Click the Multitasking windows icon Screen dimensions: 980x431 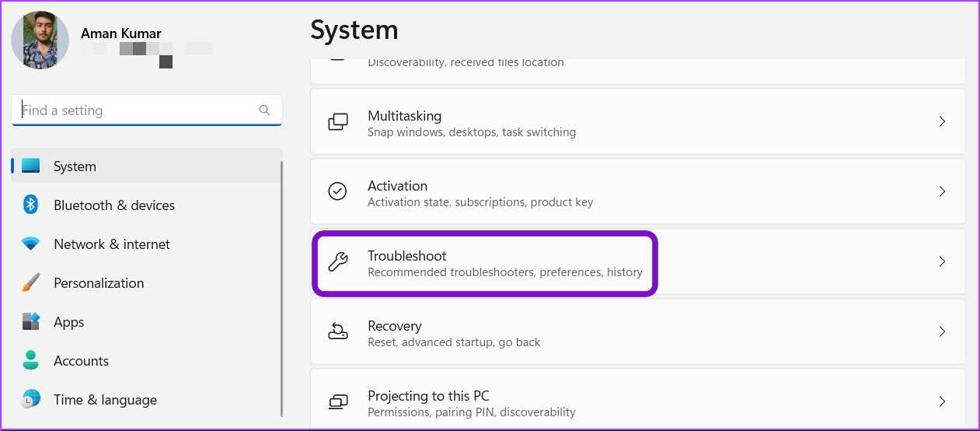(x=337, y=122)
